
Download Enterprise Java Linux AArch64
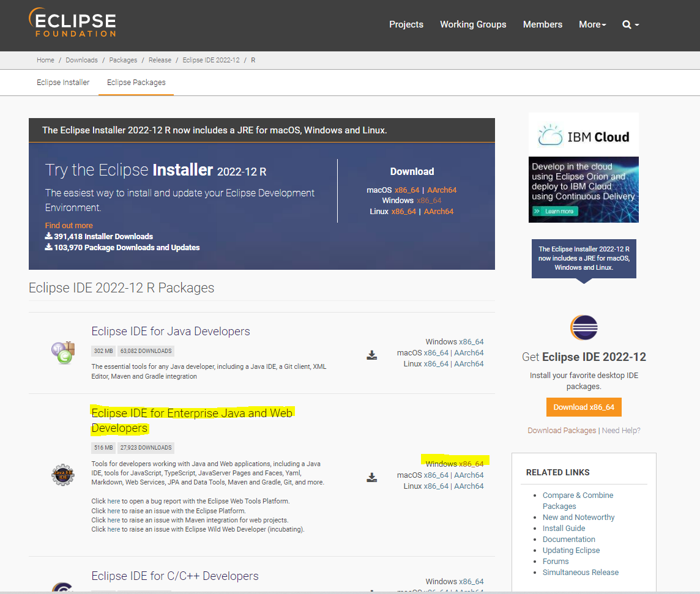pos(469,486)
